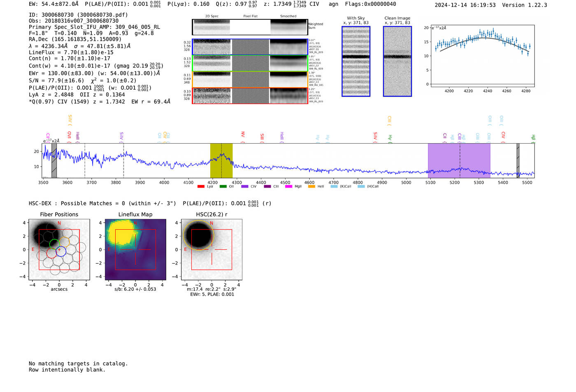Click the orange HeII legend swatch
Image resolution: width=576 pixels, height=392 pixels.
click(311, 186)
